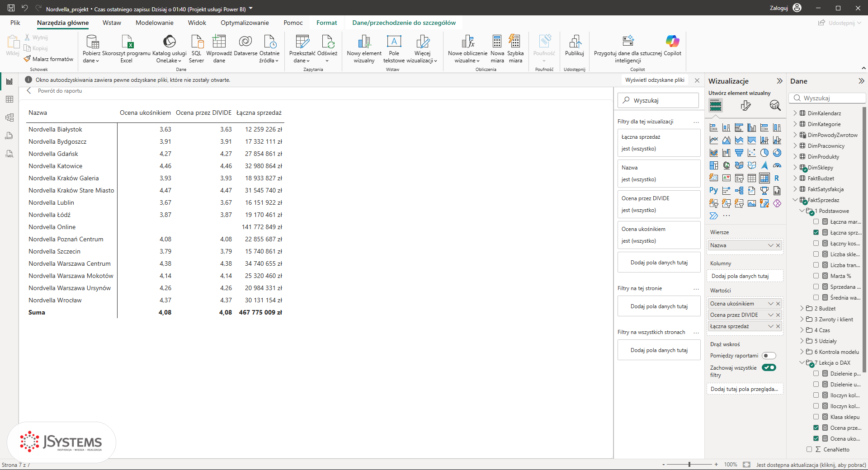Save the project with the disk icon
Image resolution: width=868 pixels, height=470 pixels.
click(x=11, y=8)
